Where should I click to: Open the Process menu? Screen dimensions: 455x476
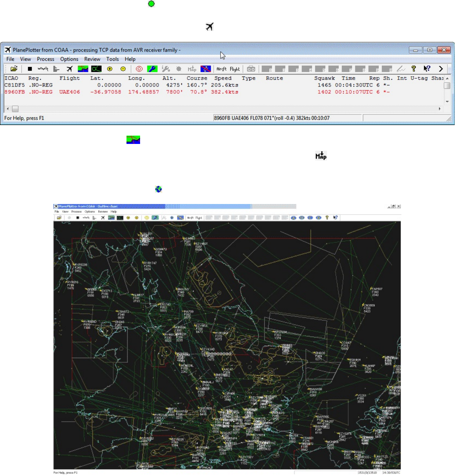click(46, 59)
